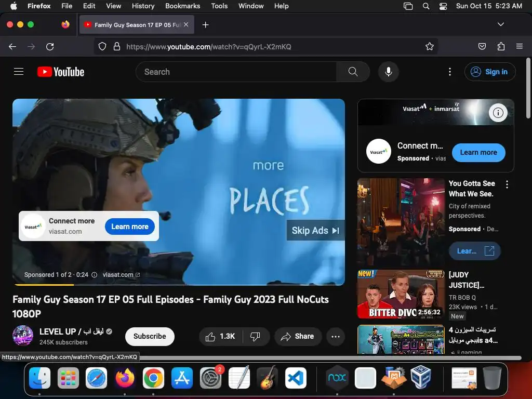The width and height of the screenshot is (532, 399).
Task: Open the Arabic gaming video thumbnail
Action: pos(401,339)
